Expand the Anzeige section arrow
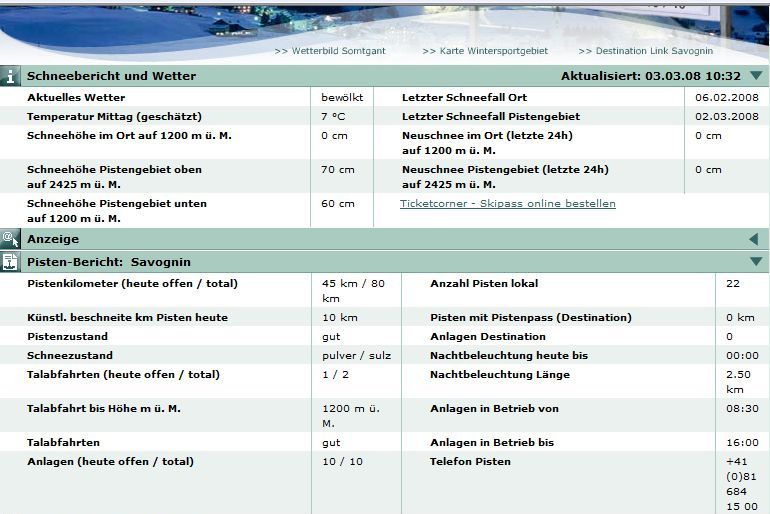Screen dimensions: 770x514 754,239
